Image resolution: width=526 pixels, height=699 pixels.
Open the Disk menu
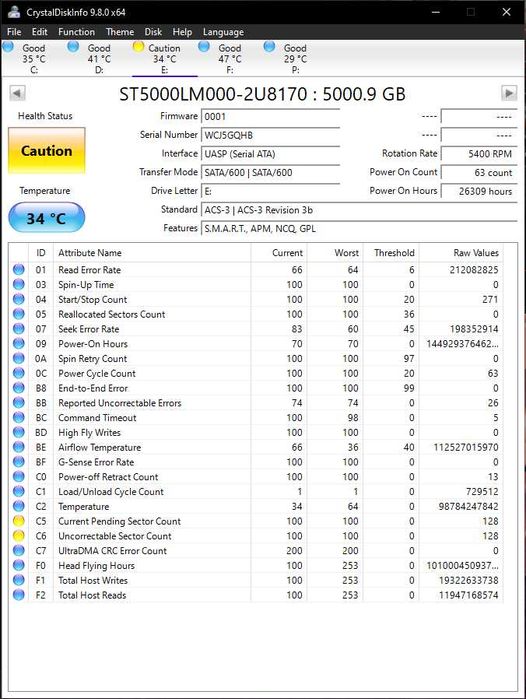click(153, 32)
